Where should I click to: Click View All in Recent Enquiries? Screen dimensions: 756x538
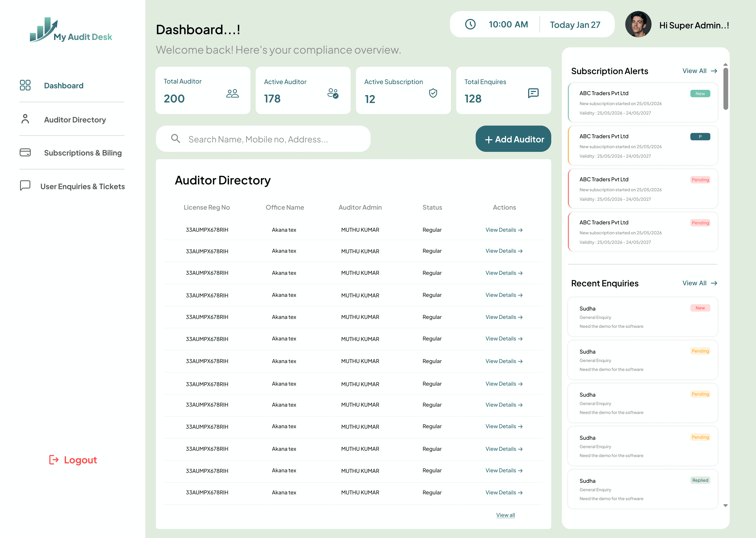(694, 283)
